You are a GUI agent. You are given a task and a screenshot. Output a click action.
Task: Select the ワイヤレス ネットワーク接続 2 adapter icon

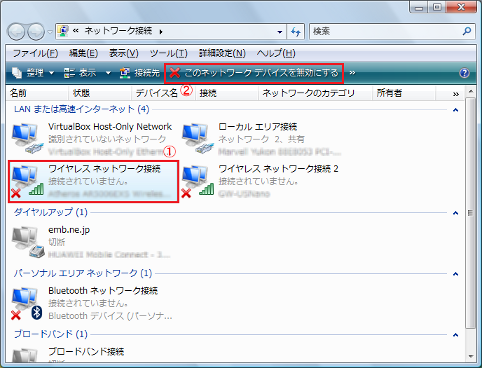click(x=197, y=181)
